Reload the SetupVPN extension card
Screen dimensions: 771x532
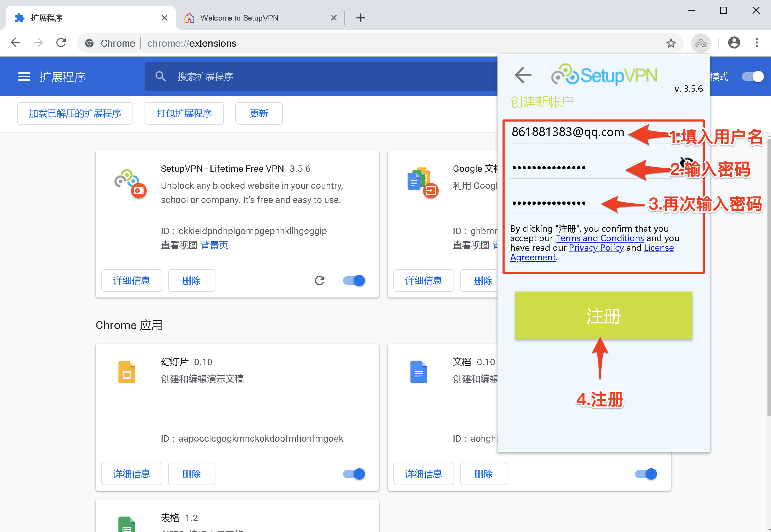click(319, 281)
